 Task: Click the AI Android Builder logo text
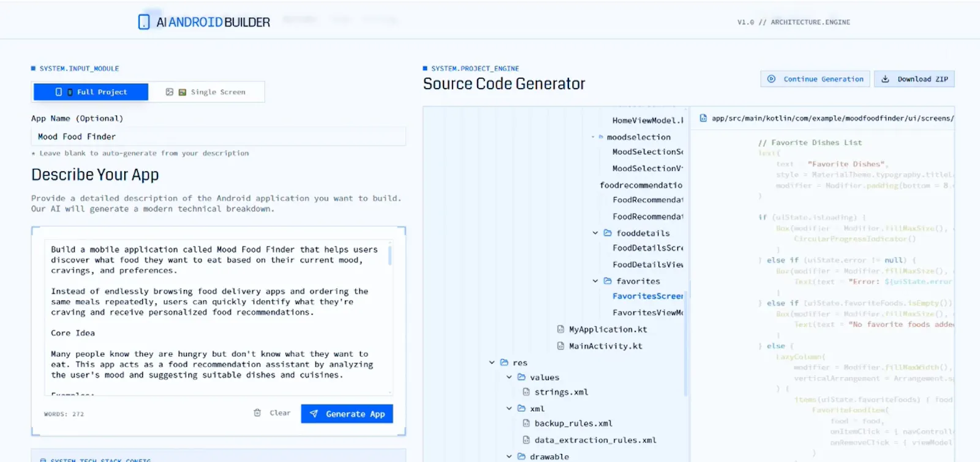pos(213,22)
